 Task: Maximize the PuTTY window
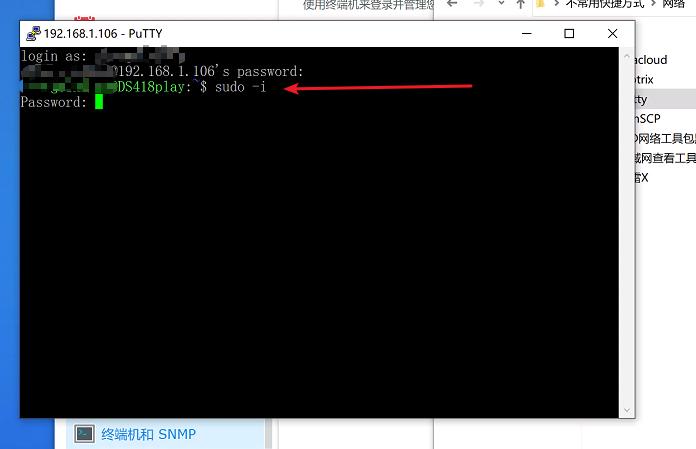pyautogui.click(x=569, y=34)
